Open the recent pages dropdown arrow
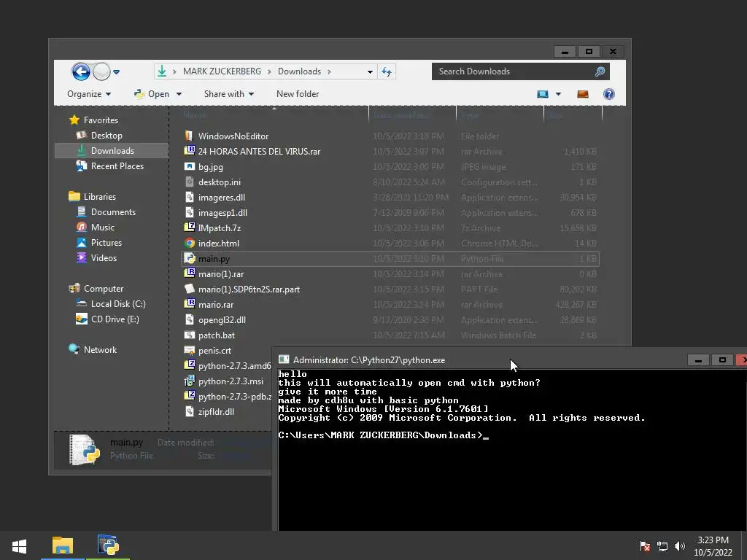 116,72
